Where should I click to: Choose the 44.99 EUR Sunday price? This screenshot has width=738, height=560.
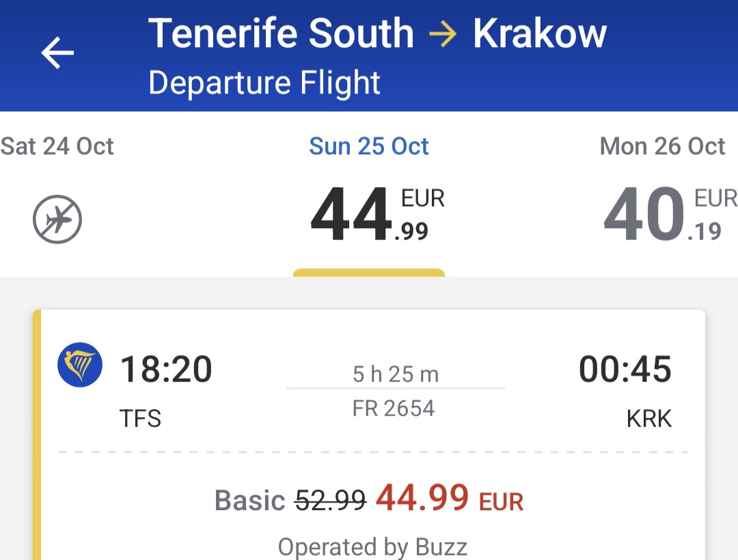coord(377,214)
